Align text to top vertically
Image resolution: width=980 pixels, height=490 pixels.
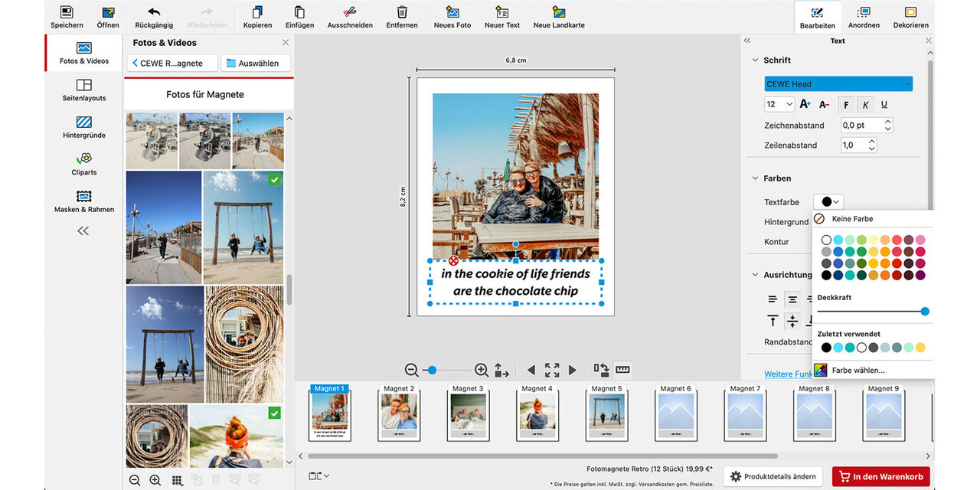(773, 321)
